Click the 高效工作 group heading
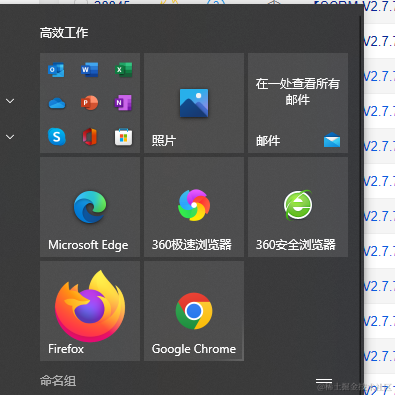395x395 pixels. pos(64,33)
